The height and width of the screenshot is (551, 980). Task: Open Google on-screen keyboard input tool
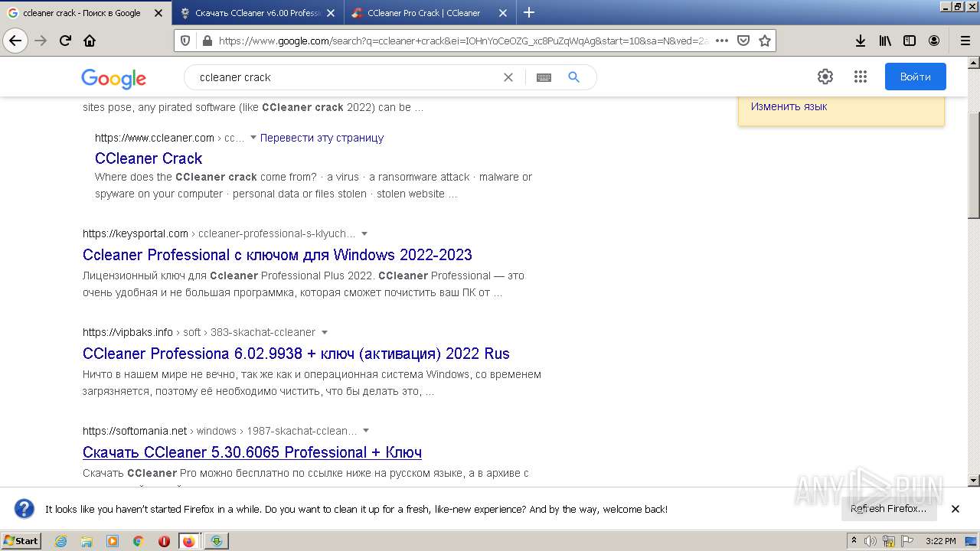coord(544,77)
